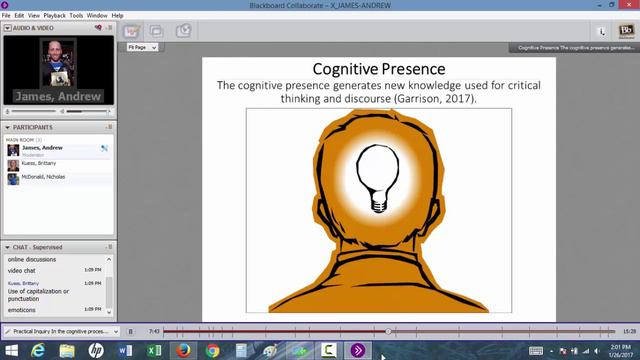Select participant Kuess, Brittany
Screen dimensions: 640x360
coord(59,165)
